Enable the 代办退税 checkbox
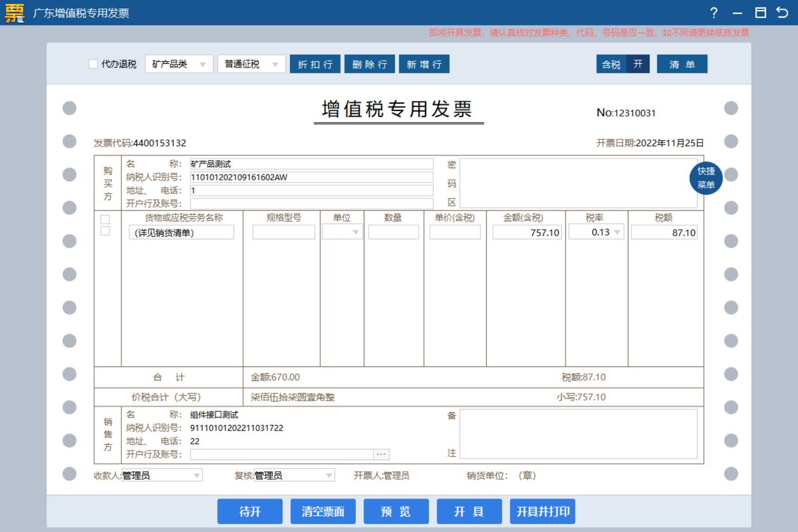 tap(93, 64)
